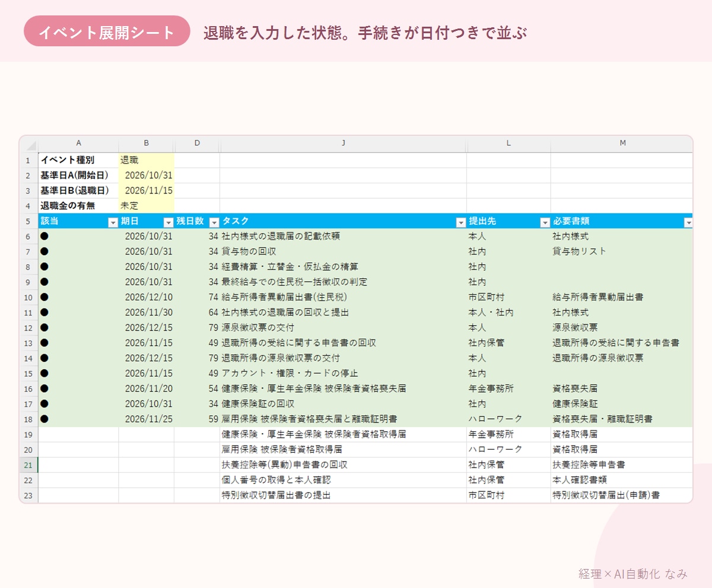Viewport: 712px width, 588px height.
Task: Click the task アカウント・権限・カードの停止
Action: click(x=290, y=373)
